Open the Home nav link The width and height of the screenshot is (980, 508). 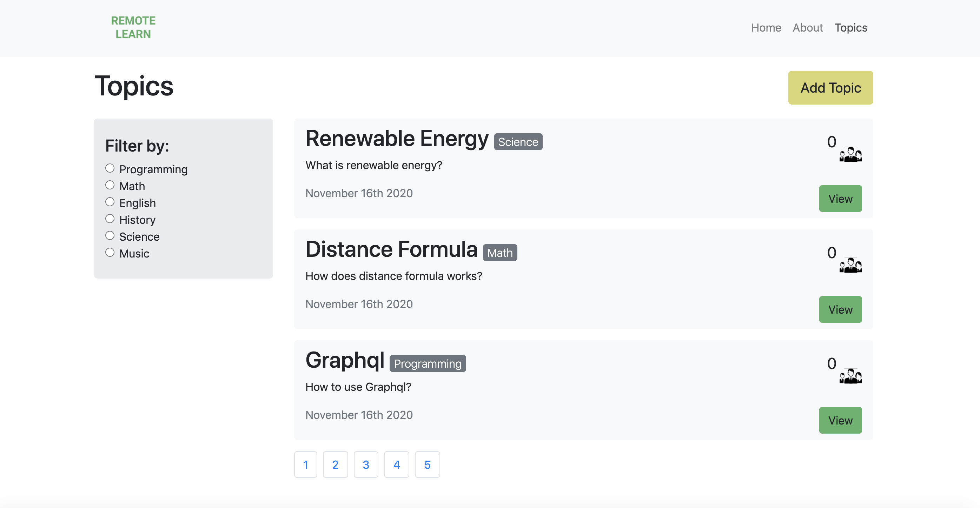(766, 28)
